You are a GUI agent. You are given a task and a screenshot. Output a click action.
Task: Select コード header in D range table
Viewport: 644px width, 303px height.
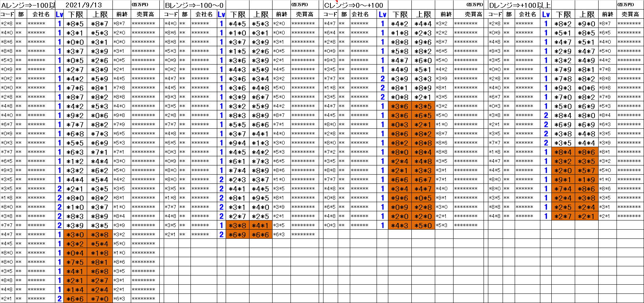tap(495, 14)
